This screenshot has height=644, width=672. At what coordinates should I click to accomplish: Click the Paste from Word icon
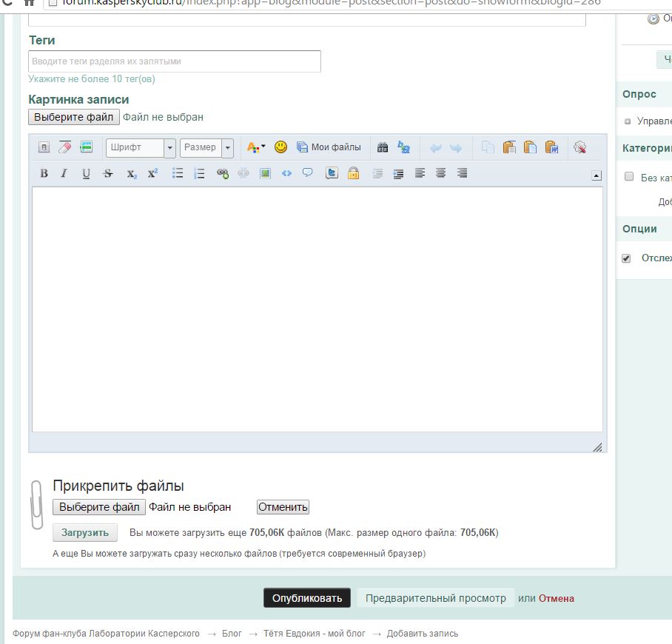[551, 147]
